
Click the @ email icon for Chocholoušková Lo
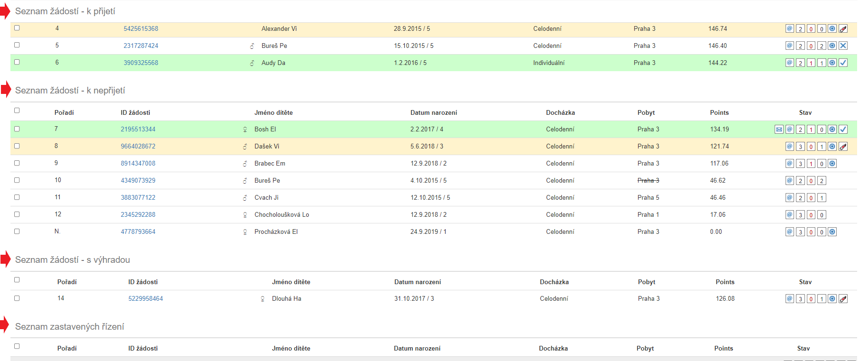tap(790, 214)
